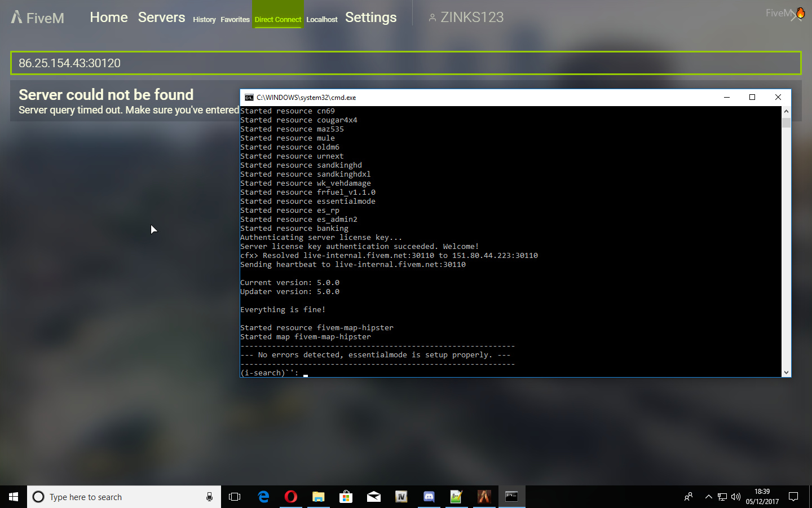This screenshot has height=508, width=812.
Task: Click 'Current version: 5.0.0' line
Action: coord(290,282)
